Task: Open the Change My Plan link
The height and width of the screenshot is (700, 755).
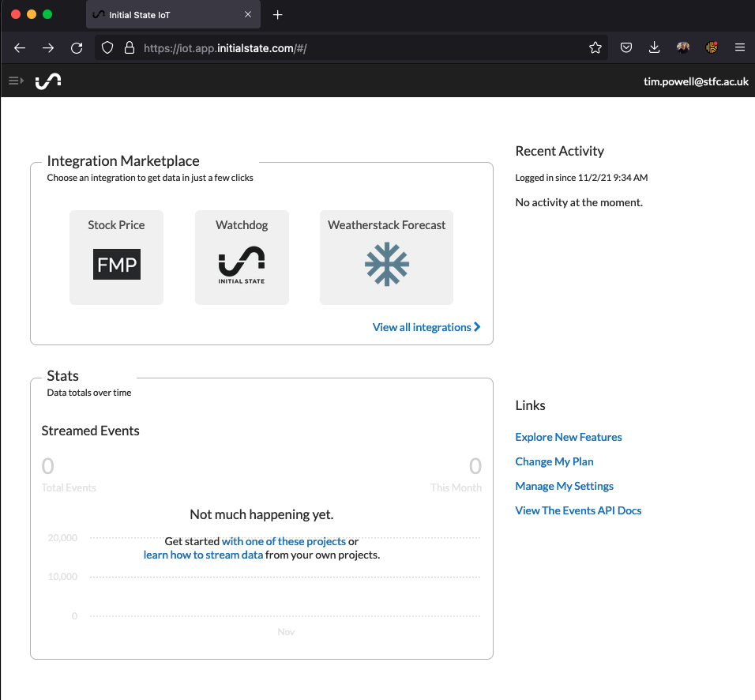Action: [x=554, y=461]
